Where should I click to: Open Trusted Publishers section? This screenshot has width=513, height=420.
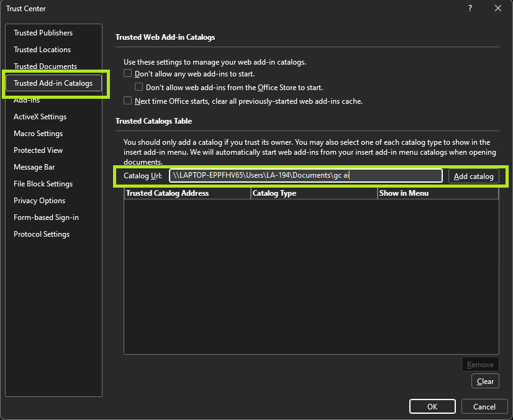(x=43, y=33)
